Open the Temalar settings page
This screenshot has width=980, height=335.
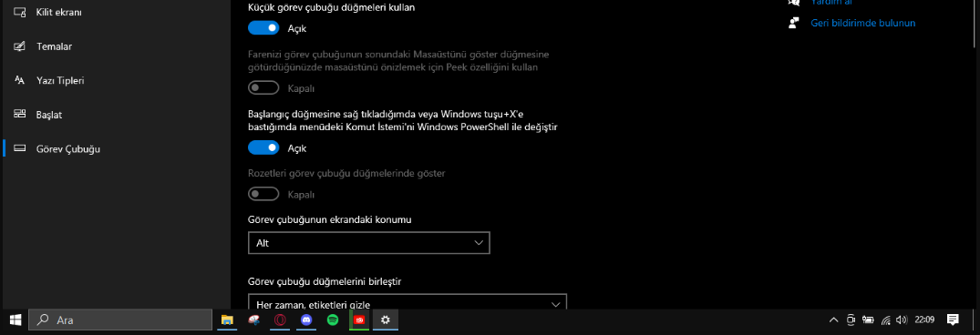pyautogui.click(x=116, y=46)
